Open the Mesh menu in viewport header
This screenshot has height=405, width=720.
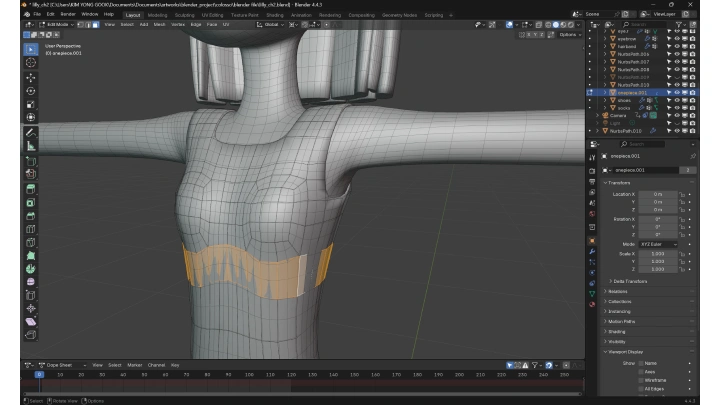pos(159,25)
